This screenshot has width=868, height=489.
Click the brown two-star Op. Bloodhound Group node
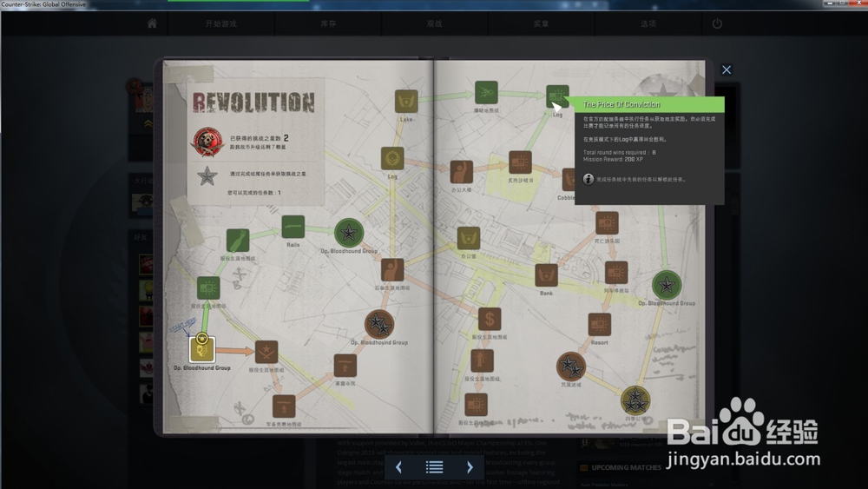379,325
